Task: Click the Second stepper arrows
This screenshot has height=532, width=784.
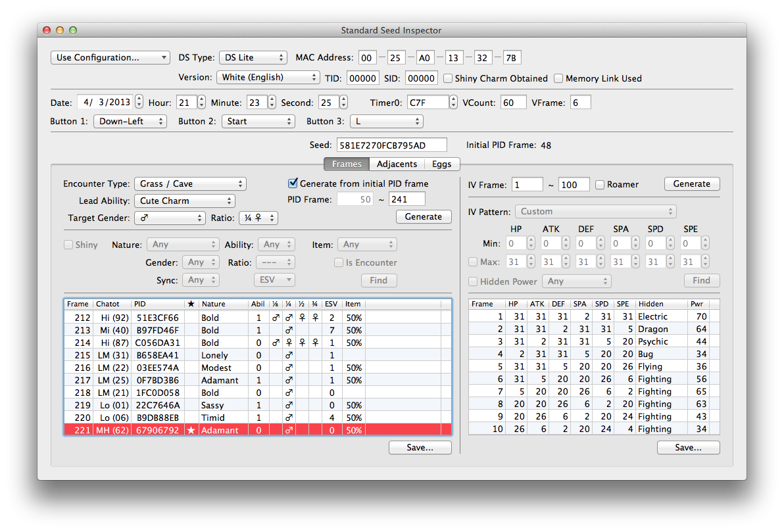Action: [x=343, y=102]
